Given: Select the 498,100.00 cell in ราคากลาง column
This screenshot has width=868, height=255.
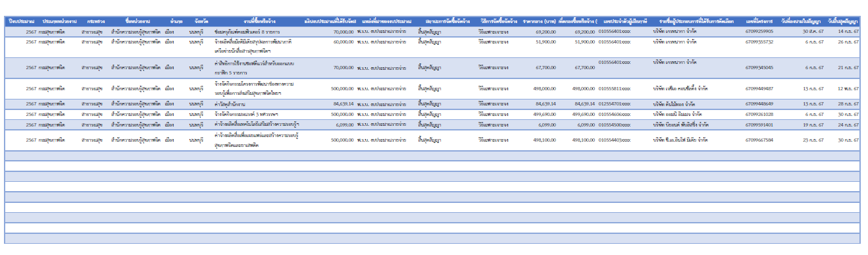Looking at the screenshot, I should click(544, 140).
